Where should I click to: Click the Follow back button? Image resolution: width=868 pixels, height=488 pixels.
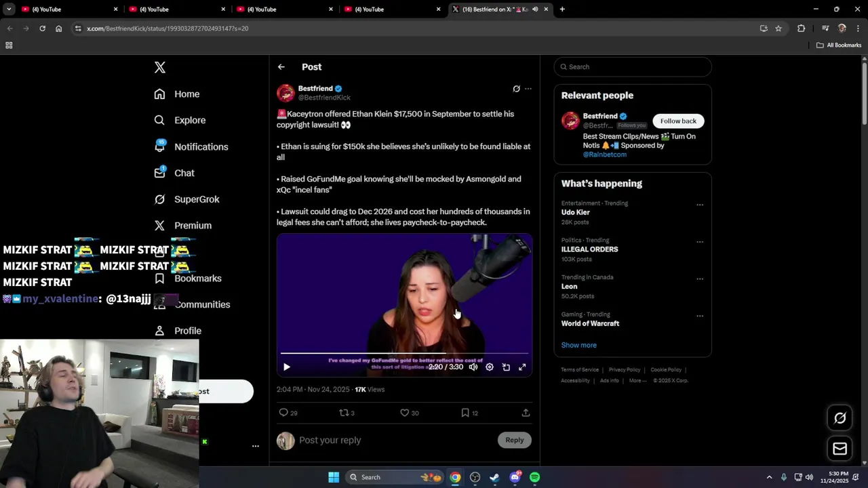pyautogui.click(x=678, y=121)
